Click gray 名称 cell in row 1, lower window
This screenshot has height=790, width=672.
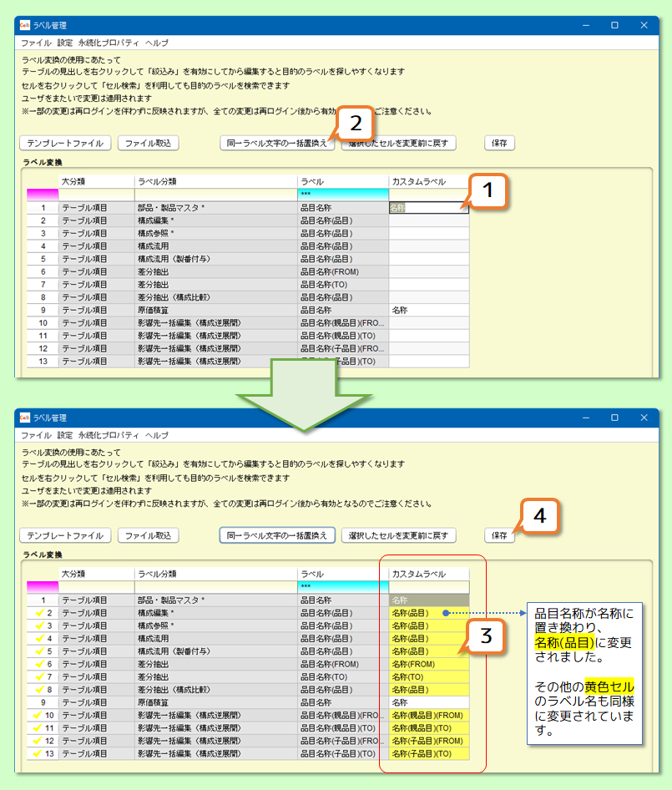(429, 600)
